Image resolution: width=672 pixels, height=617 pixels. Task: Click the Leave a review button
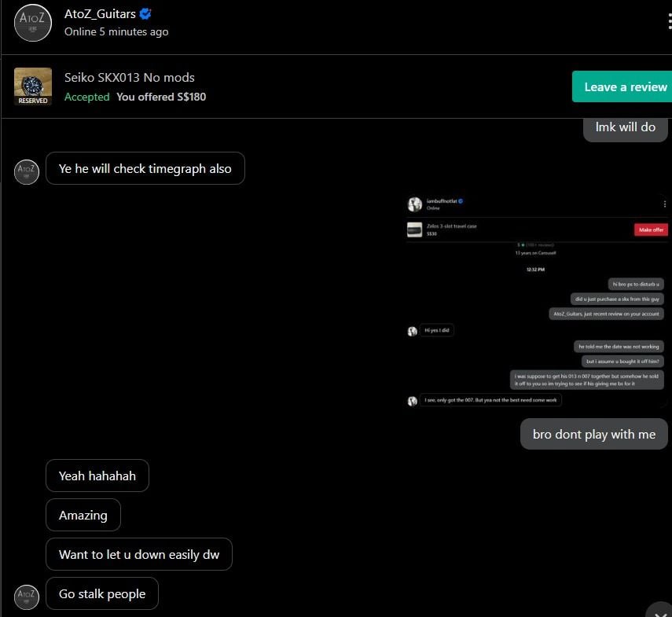pyautogui.click(x=622, y=86)
